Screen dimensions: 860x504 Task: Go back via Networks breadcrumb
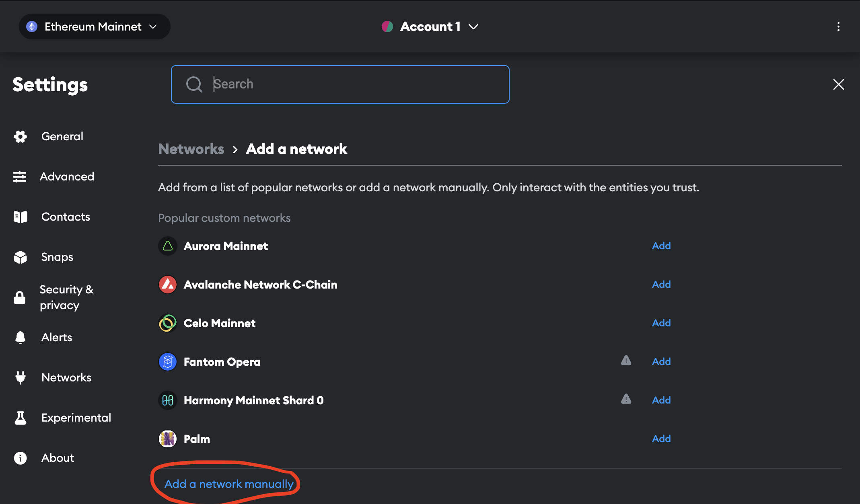click(191, 149)
